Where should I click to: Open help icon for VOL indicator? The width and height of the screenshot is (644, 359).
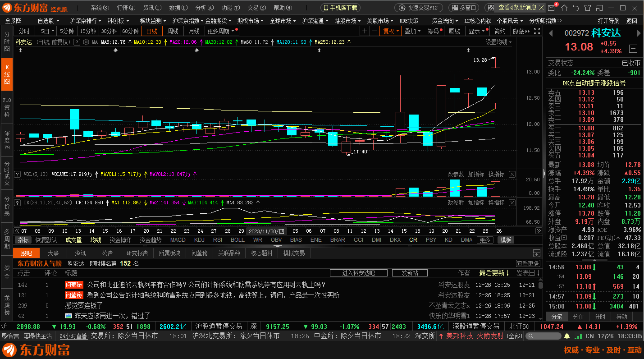[18, 174]
